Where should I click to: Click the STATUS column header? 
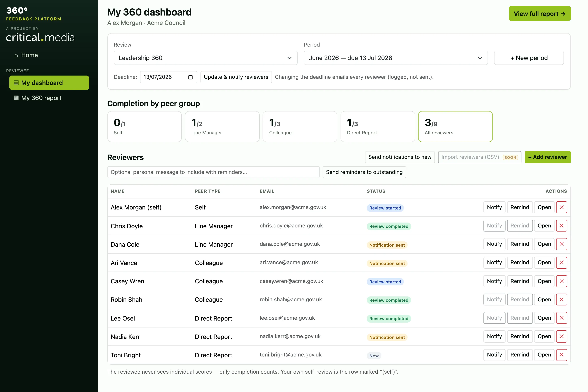click(376, 191)
